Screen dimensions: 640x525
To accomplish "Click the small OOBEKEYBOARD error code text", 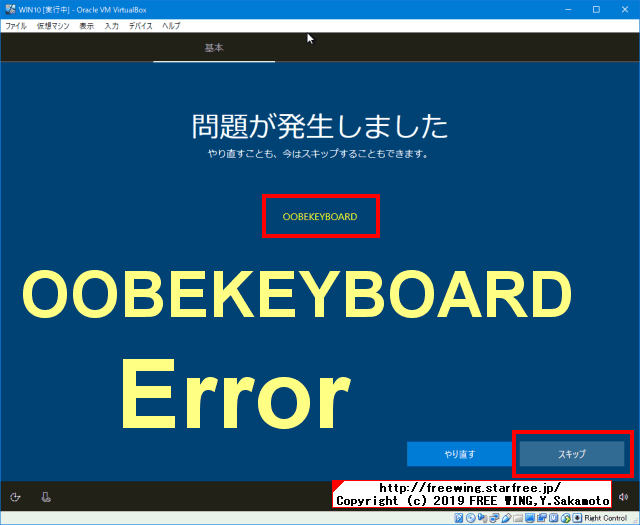I will (x=320, y=217).
